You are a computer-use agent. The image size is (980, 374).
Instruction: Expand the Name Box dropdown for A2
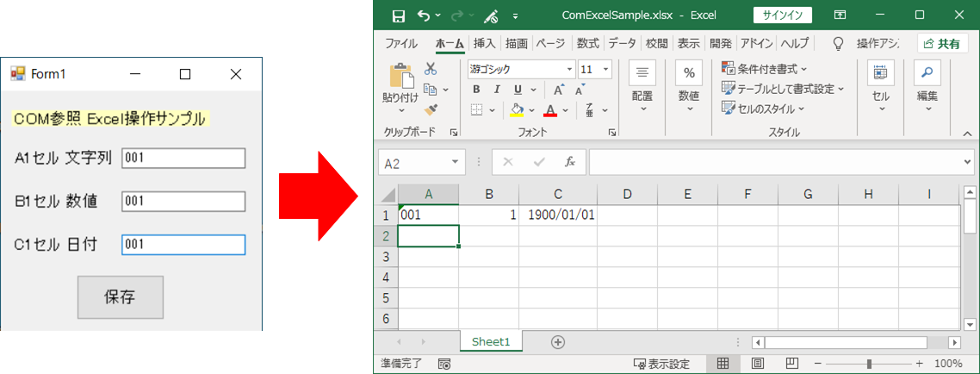coord(456,162)
